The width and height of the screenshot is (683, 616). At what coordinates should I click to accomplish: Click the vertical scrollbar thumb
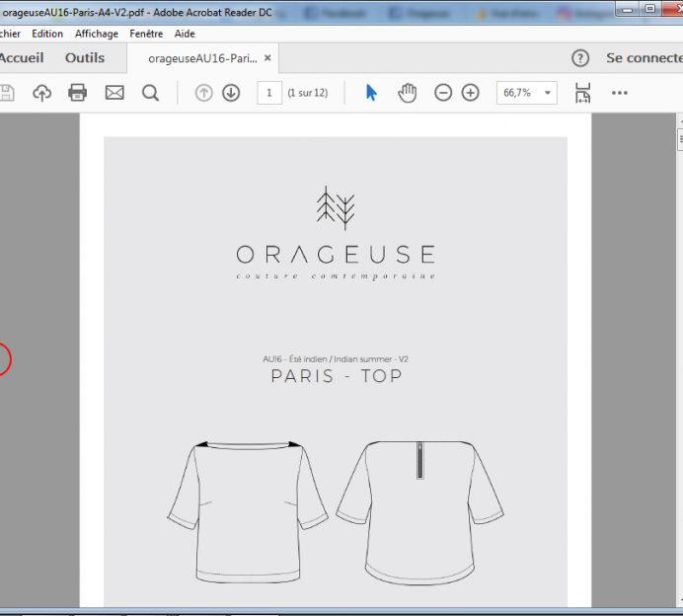click(680, 139)
